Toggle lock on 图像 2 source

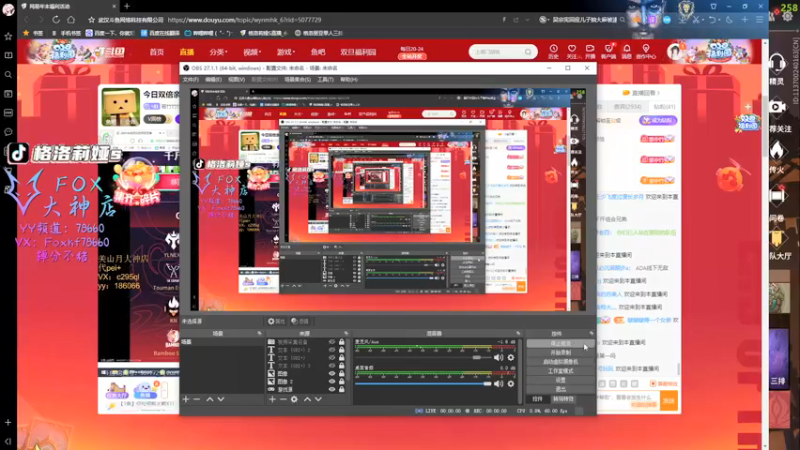(342, 382)
